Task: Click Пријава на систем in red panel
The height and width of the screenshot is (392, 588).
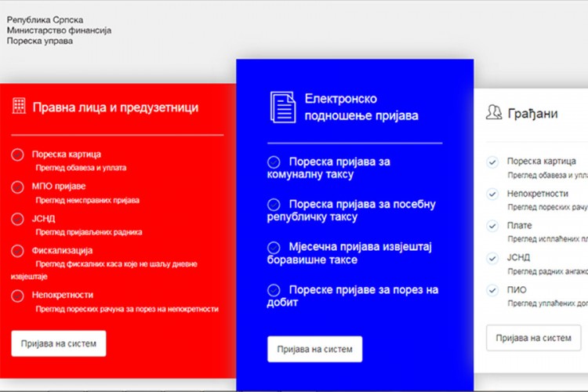Action: 59,343
